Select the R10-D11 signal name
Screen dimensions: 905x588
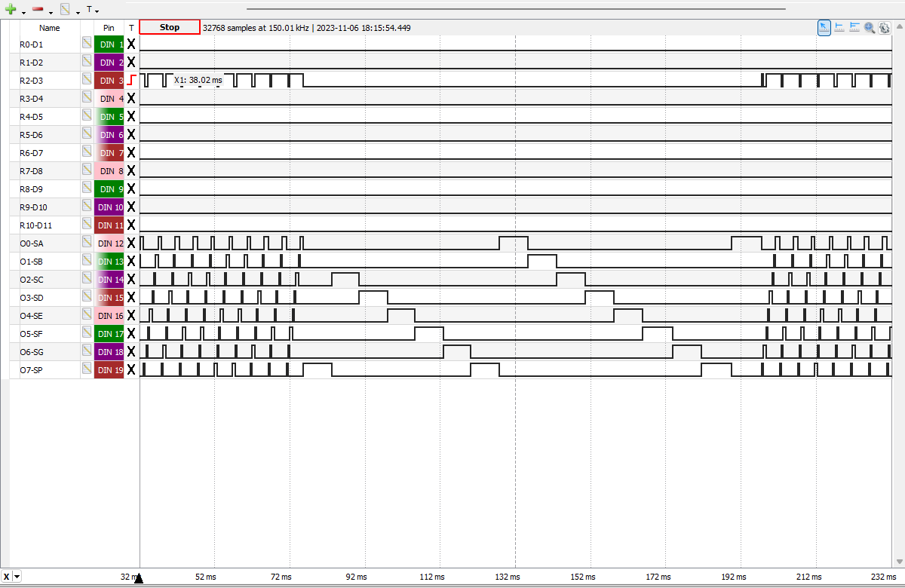[35, 225]
